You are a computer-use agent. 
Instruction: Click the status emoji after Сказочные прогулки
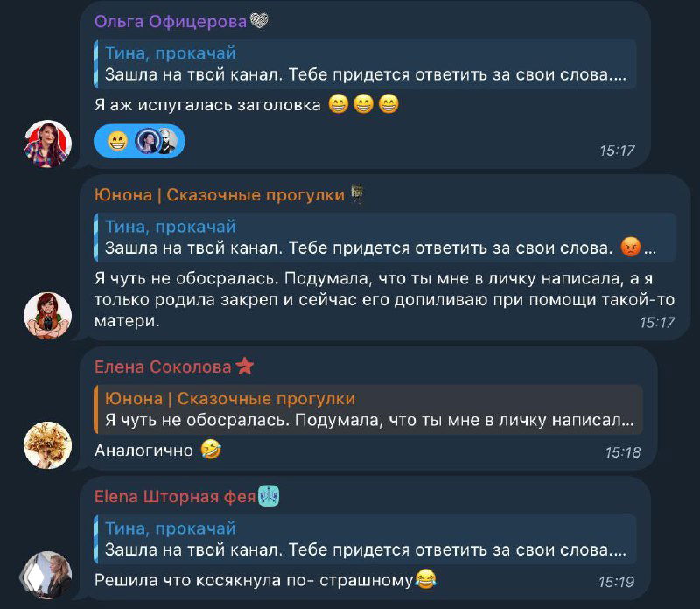click(357, 193)
